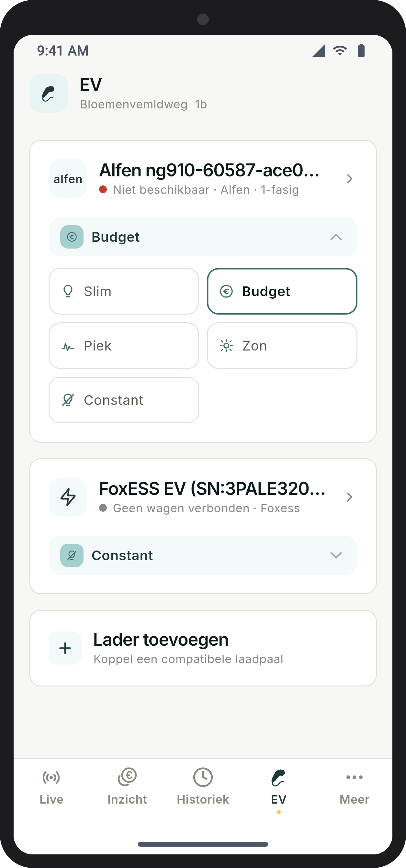Screen dimensions: 406x868
Task: Tap the plus icon for adding charger
Action: pyautogui.click(x=65, y=648)
